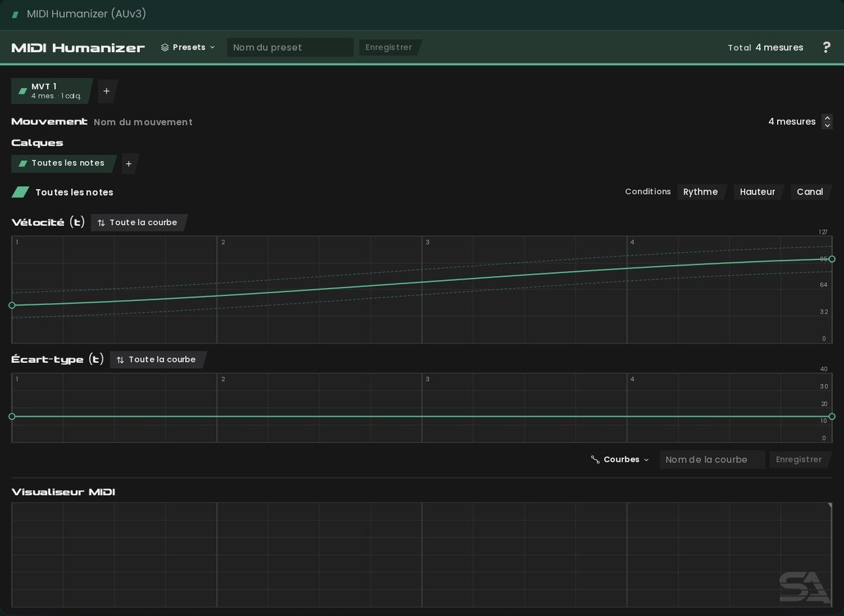Click the green icon beside Toutes les notes heading
844x616 pixels.
click(20, 192)
